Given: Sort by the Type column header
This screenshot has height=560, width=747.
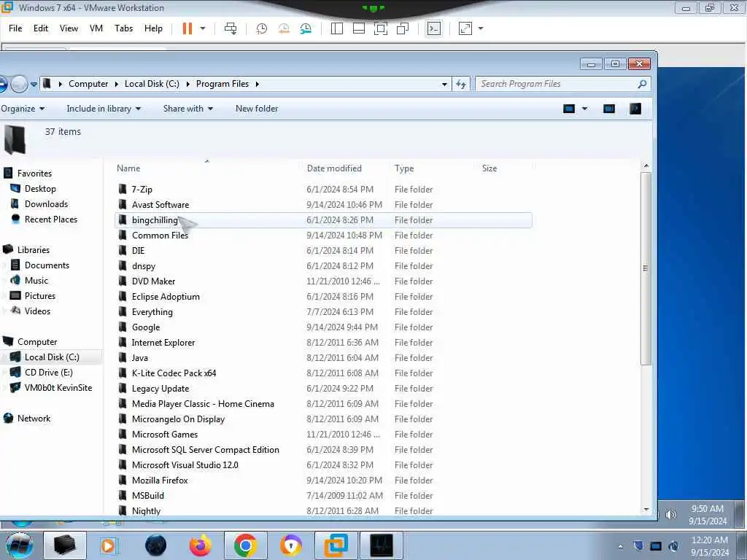Looking at the screenshot, I should click(x=404, y=168).
